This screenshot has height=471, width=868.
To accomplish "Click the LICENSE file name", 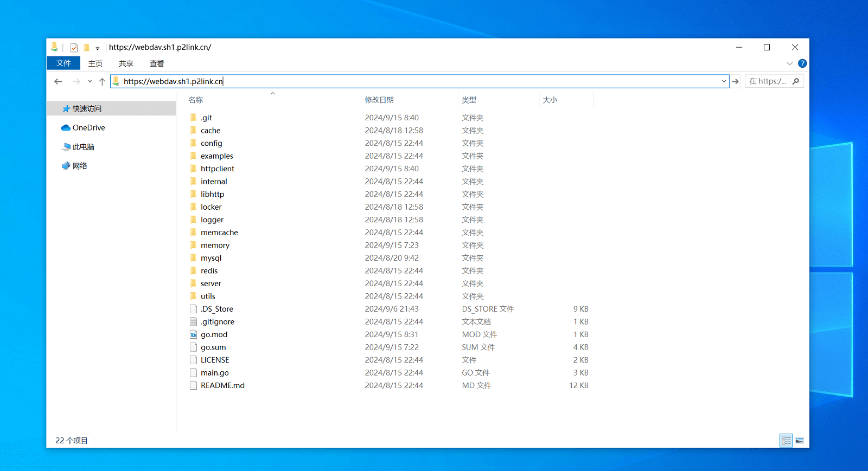I will click(215, 360).
